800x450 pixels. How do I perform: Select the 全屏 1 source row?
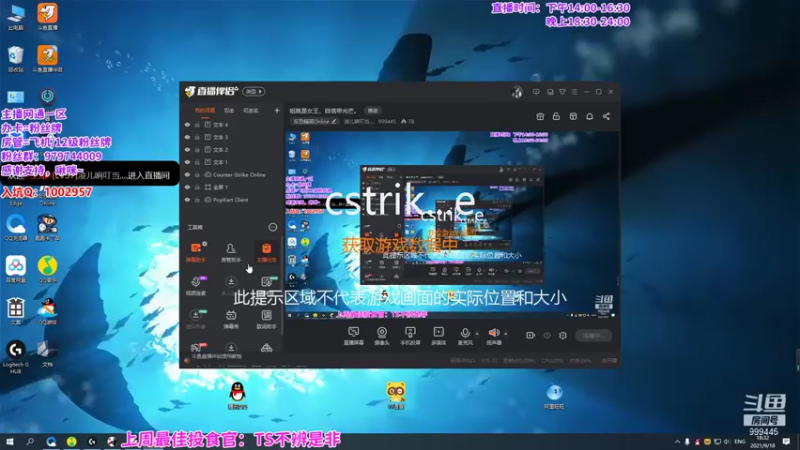coord(232,187)
